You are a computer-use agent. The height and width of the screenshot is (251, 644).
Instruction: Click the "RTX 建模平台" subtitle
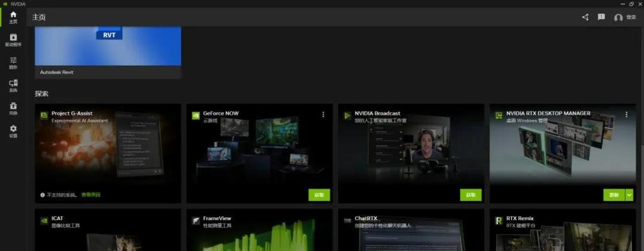click(x=521, y=226)
